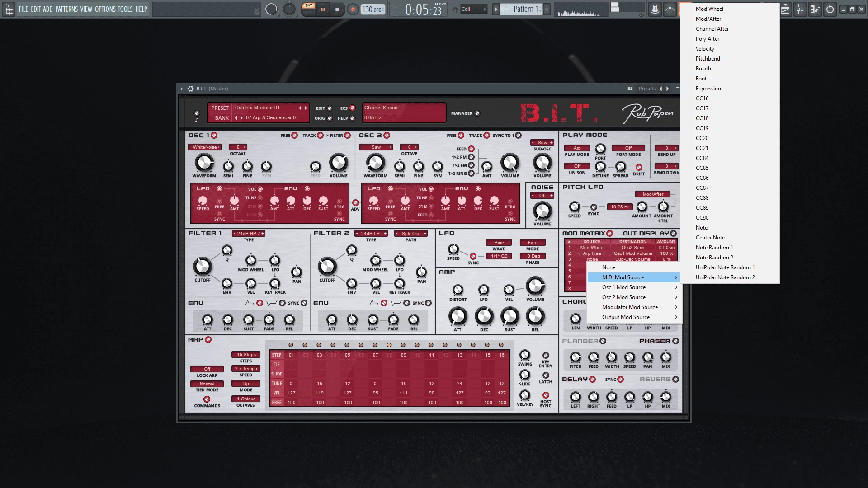Image resolution: width=868 pixels, height=488 pixels.
Task: Click the plus button beside Pattern 1
Action: click(x=547, y=9)
